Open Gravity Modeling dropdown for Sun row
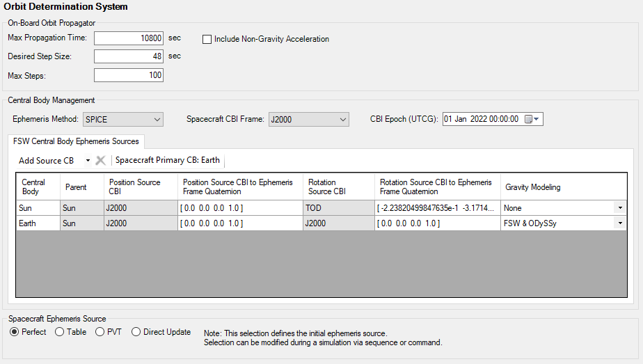The width and height of the screenshot is (643, 364). tap(619, 208)
